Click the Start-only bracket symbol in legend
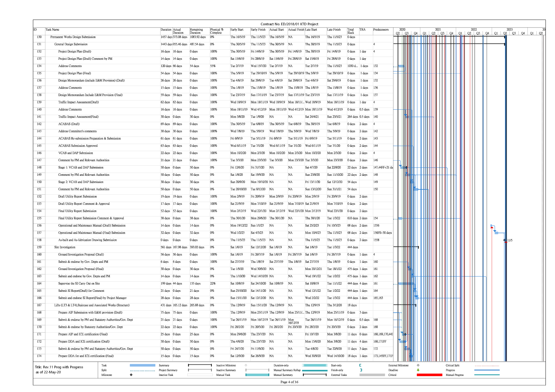Image resolution: width=555 pixels, height=392 pixels. 360,365
